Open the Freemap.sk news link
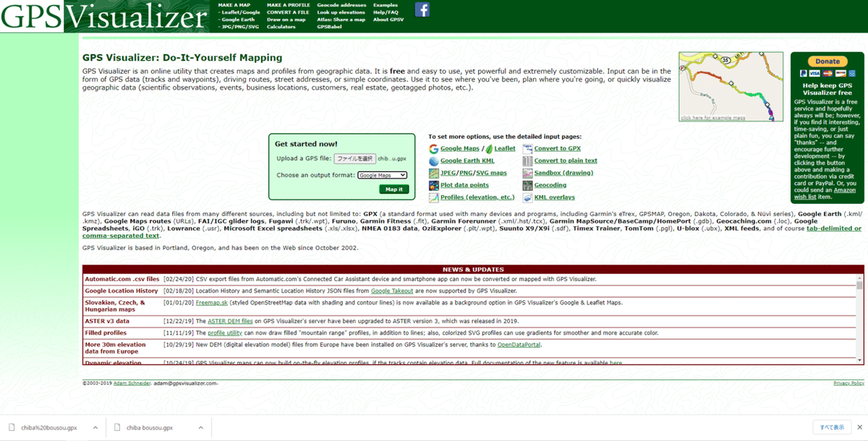Screen dimensions: 868x441 (211, 303)
